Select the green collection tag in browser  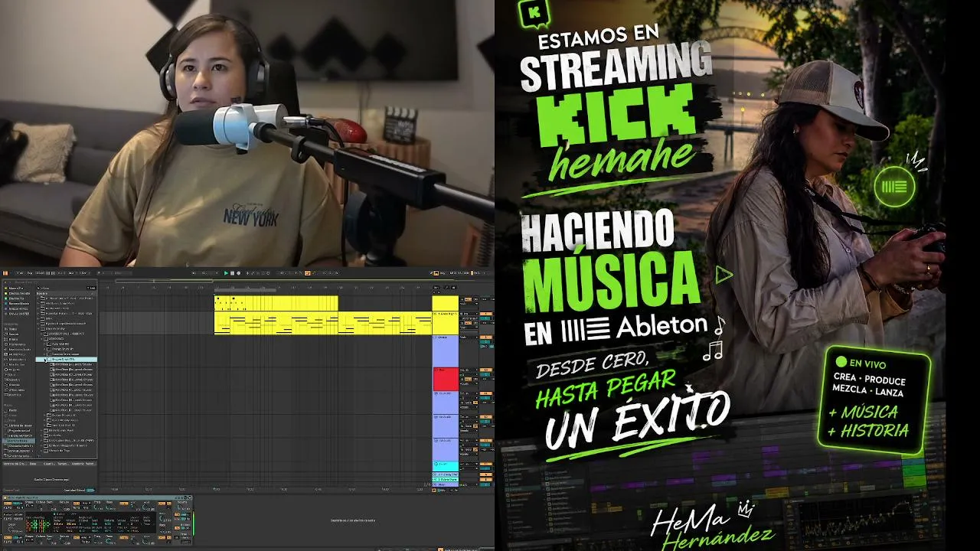(x=5, y=298)
